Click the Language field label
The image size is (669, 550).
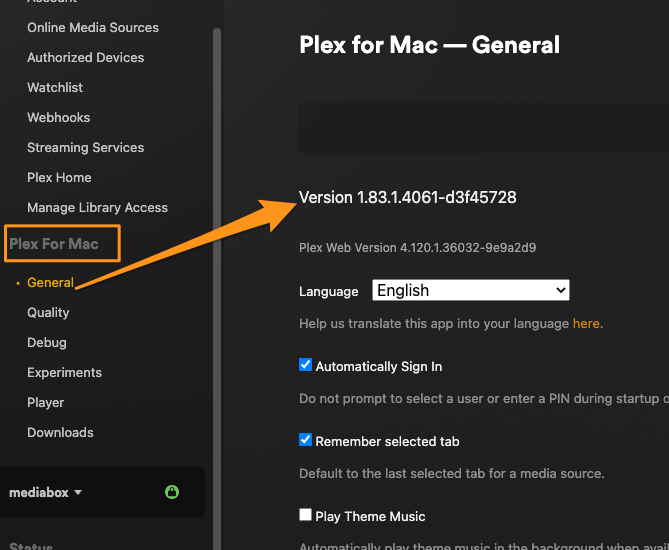point(329,291)
